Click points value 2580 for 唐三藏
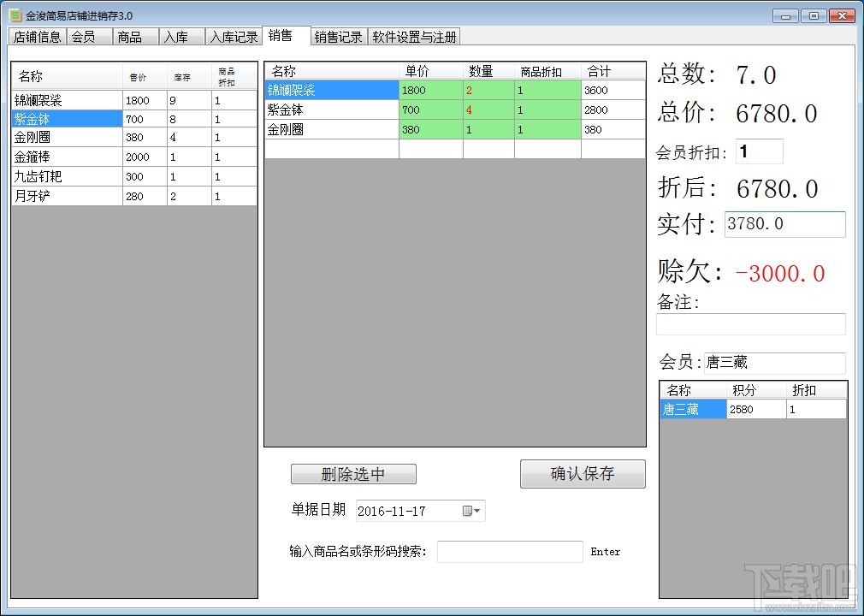This screenshot has width=864, height=616. coord(756,409)
